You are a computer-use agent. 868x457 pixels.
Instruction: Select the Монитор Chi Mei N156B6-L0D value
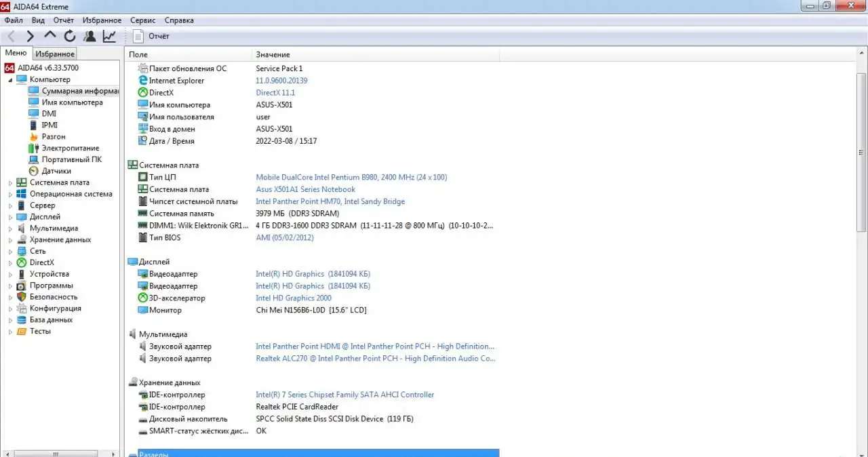311,310
